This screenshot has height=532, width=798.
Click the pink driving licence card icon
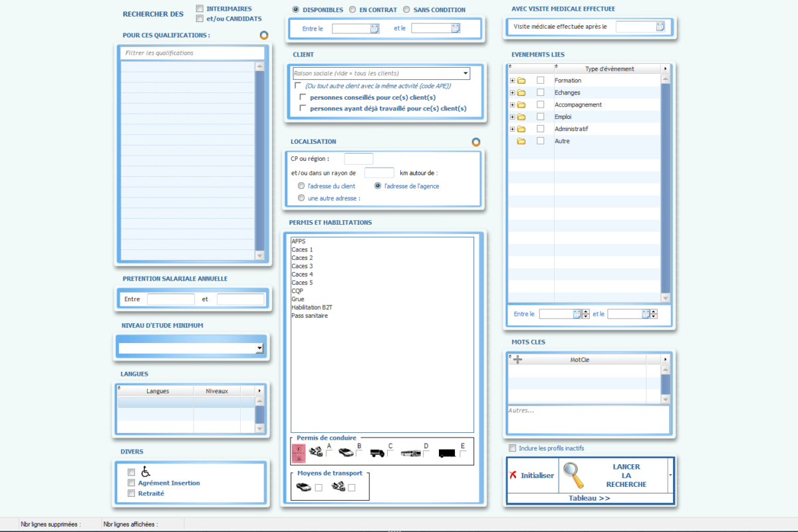coord(299,453)
